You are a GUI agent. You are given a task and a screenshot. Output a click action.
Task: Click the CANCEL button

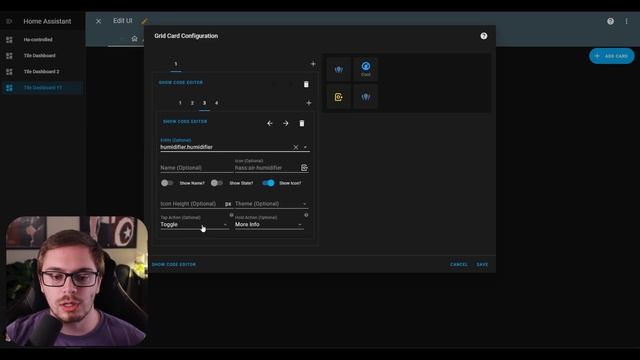click(459, 264)
